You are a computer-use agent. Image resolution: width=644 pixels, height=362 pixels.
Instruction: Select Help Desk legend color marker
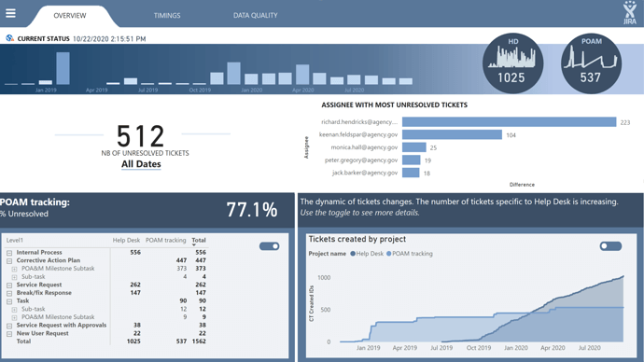(353, 254)
